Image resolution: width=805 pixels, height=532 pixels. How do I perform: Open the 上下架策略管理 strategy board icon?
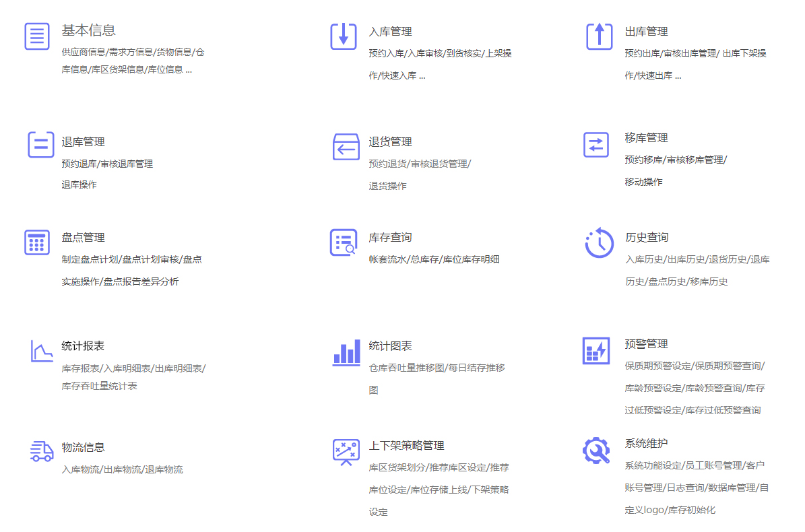pos(346,452)
